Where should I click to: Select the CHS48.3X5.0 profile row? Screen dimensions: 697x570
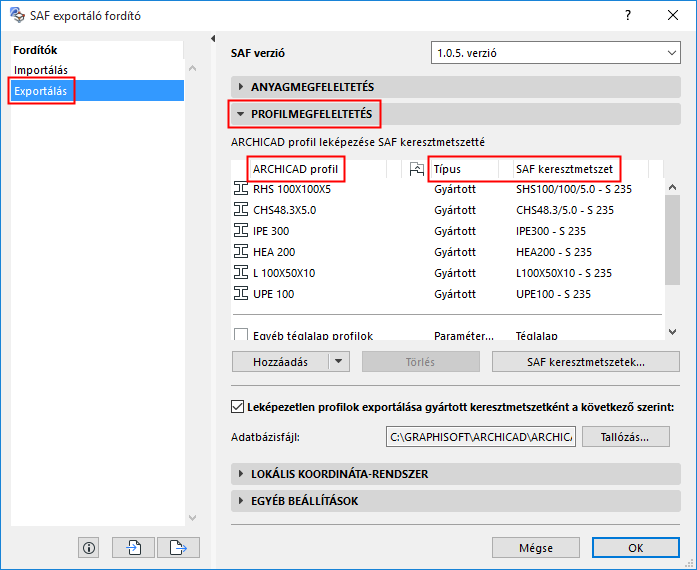pos(448,209)
